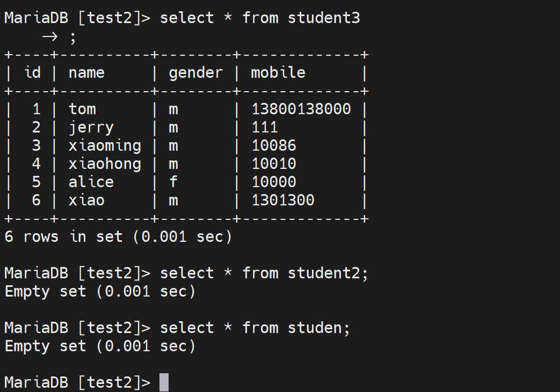Select the name 'jerry' in the results

tap(91, 128)
